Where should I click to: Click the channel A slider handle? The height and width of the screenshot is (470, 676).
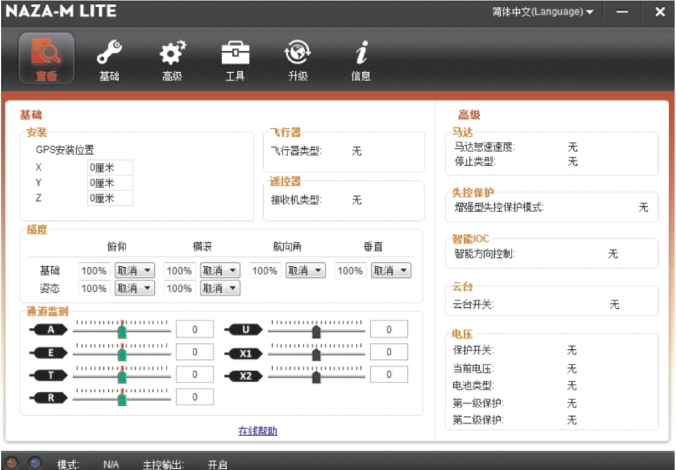(122, 330)
